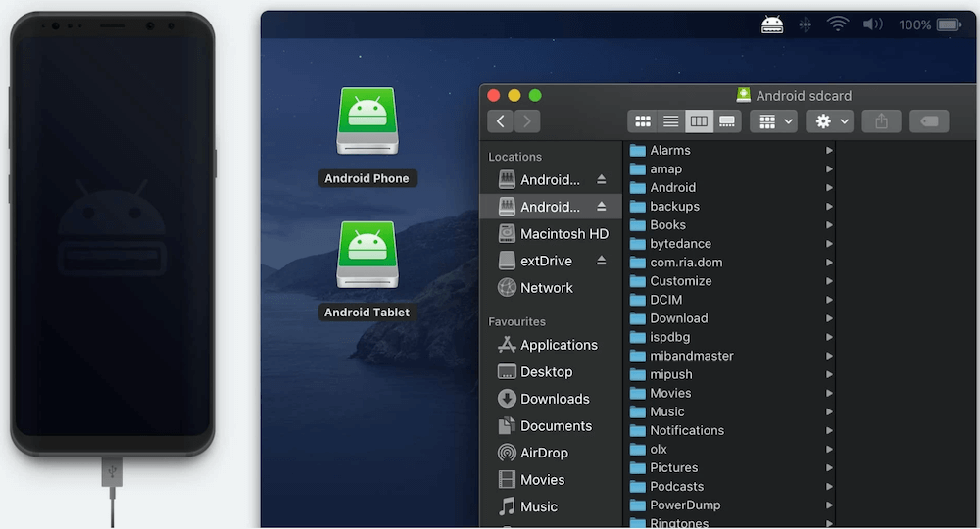
Task: Switch Finder to icon view
Action: pyautogui.click(x=643, y=121)
